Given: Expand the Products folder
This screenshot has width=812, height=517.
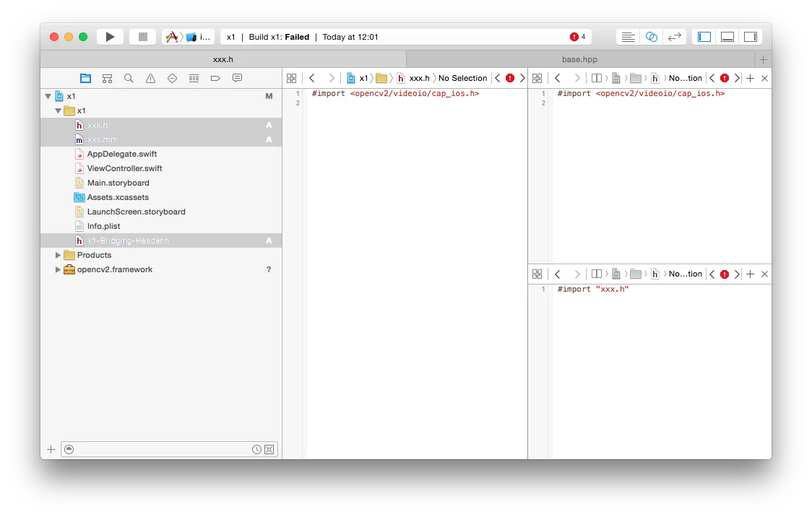Looking at the screenshot, I should click(58, 255).
